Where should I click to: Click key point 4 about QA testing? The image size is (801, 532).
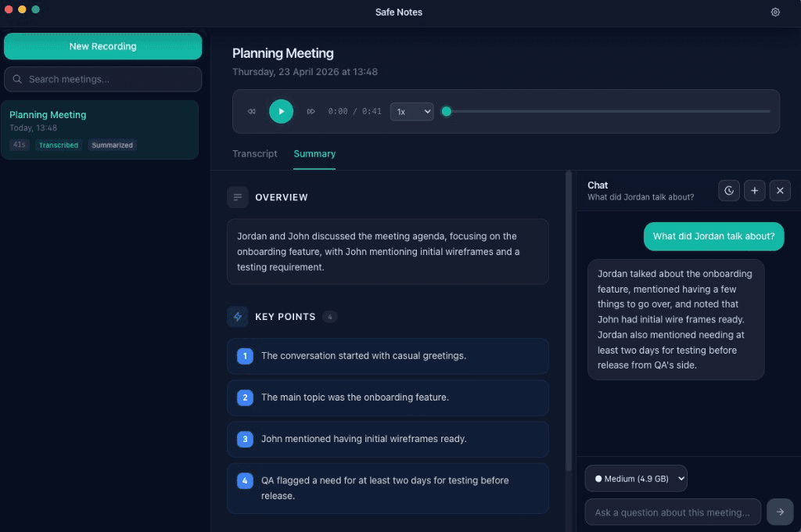coord(388,488)
